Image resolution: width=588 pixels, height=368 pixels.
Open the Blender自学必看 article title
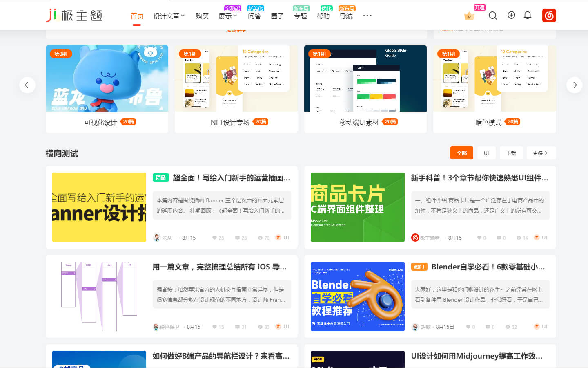point(488,267)
